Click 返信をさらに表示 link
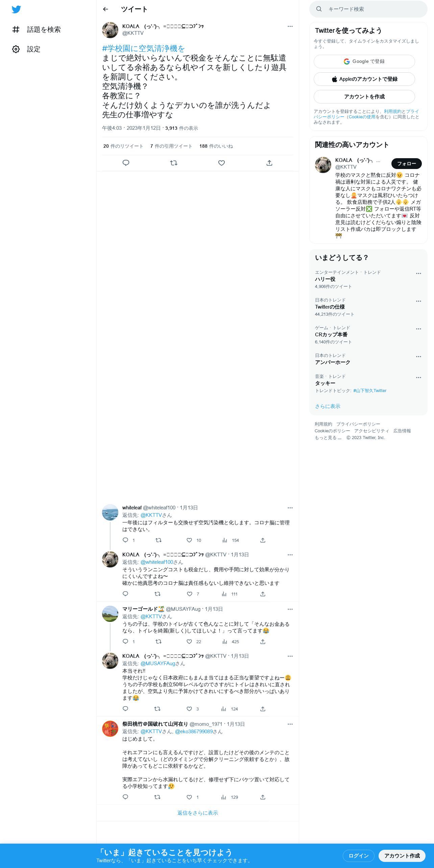434x868 pixels. [x=198, y=813]
